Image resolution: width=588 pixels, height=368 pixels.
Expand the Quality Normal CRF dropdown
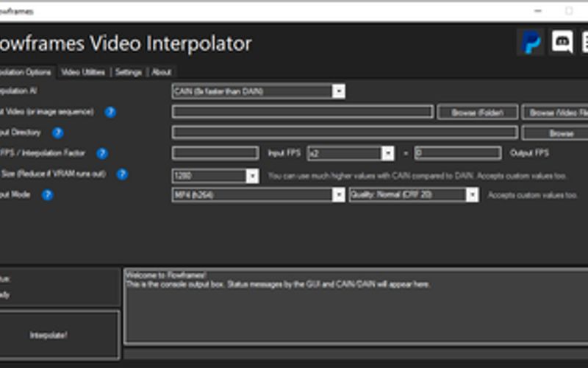click(x=472, y=195)
